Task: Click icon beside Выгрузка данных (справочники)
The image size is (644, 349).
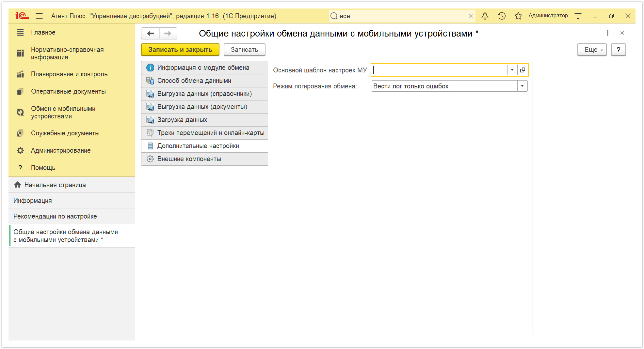Action: (150, 94)
